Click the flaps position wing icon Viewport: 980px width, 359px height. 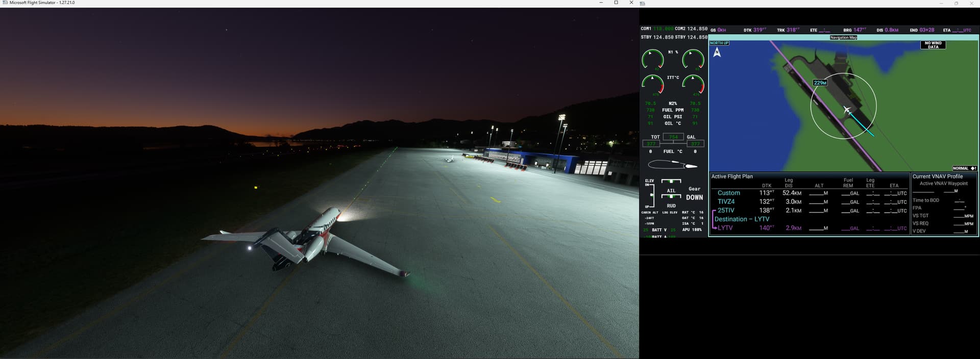pyautogui.click(x=672, y=165)
